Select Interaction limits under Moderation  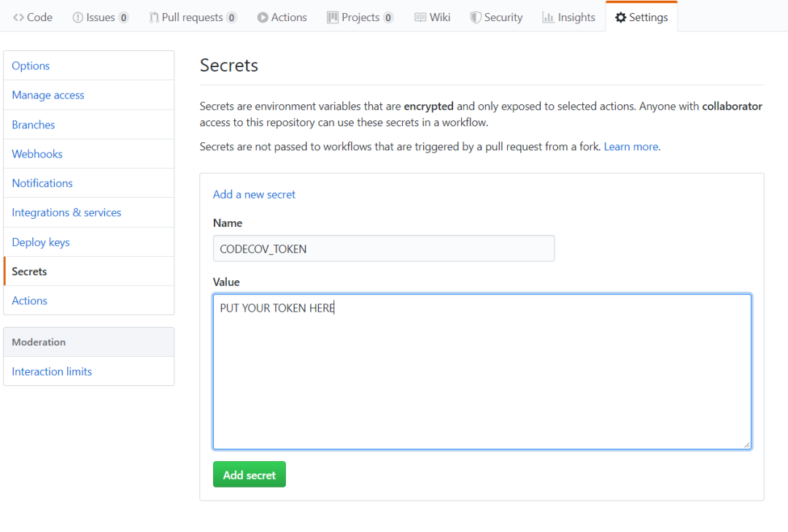click(x=52, y=371)
